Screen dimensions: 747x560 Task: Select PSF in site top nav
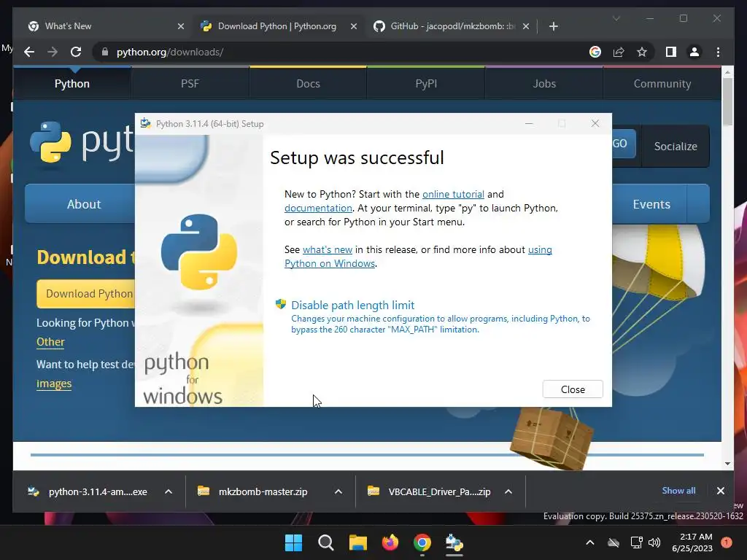coord(190,83)
